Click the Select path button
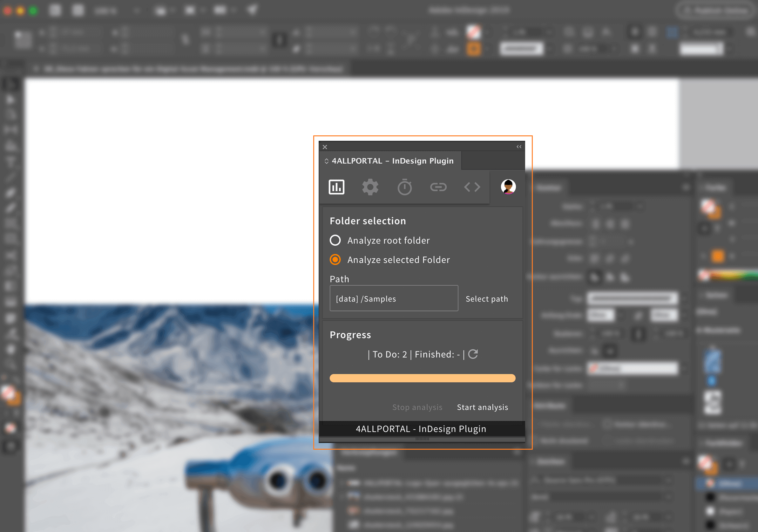Image resolution: width=758 pixels, height=532 pixels. coord(487,299)
